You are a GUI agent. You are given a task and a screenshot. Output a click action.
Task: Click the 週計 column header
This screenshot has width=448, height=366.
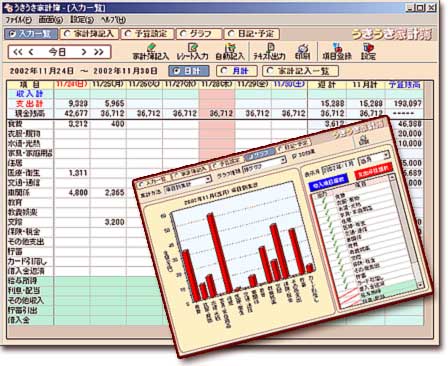pyautogui.click(x=327, y=85)
